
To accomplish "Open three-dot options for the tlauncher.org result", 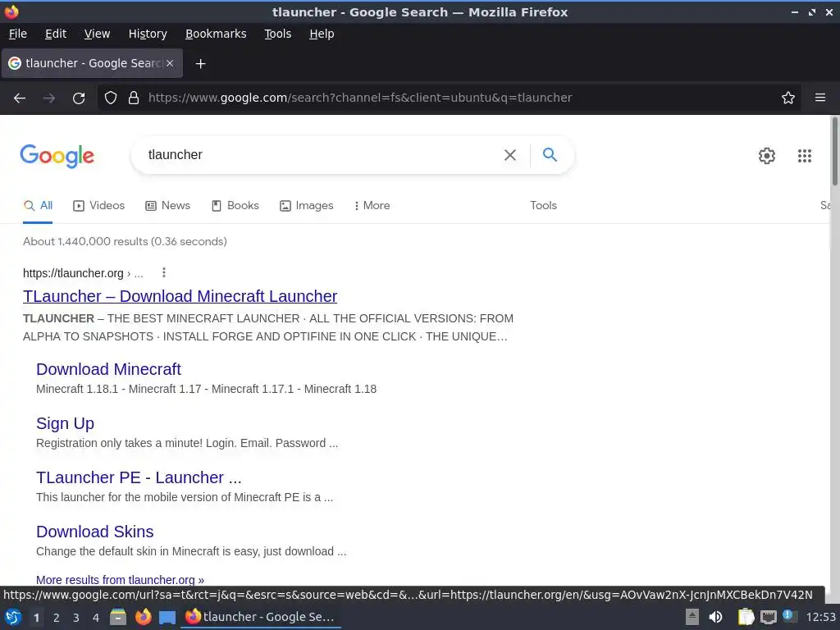I will point(164,272).
